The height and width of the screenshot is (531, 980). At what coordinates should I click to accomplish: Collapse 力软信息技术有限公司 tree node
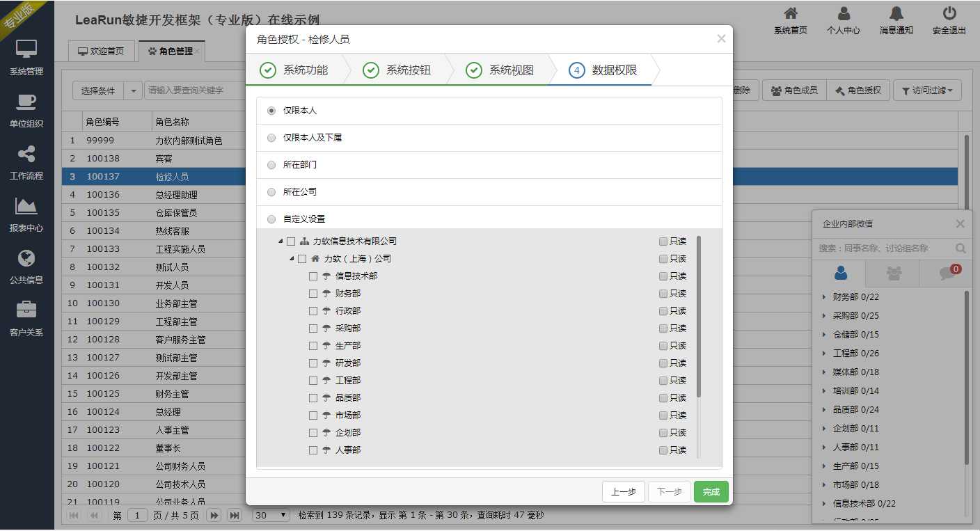tap(280, 241)
